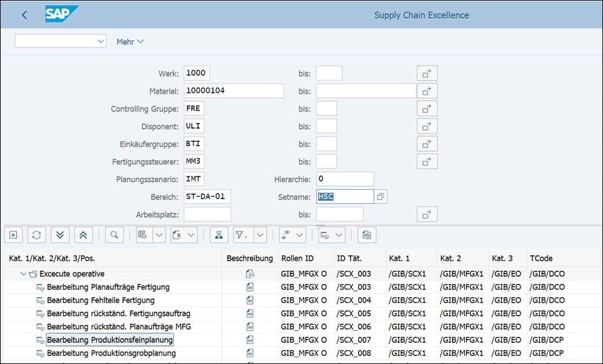
Task: Open multiple selection for Material
Action: 427,91
